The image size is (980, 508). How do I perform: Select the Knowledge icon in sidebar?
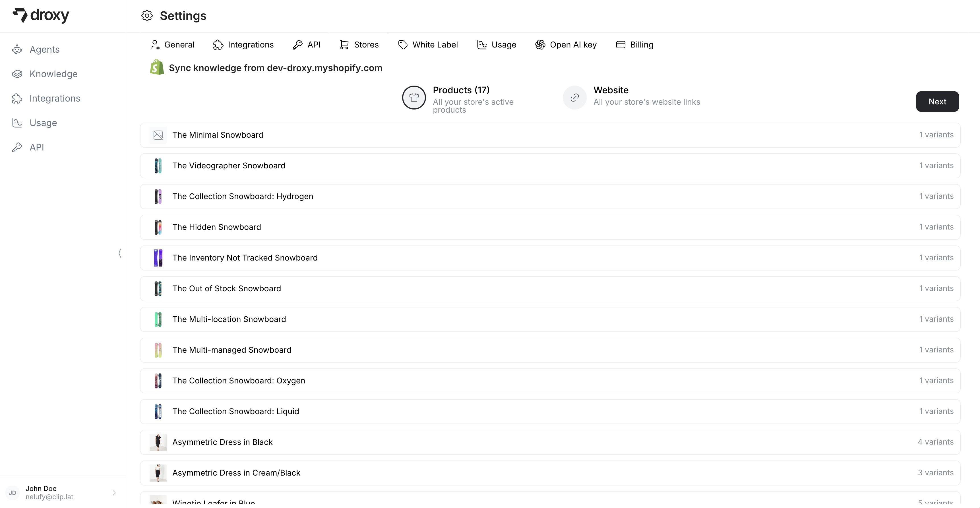click(17, 74)
